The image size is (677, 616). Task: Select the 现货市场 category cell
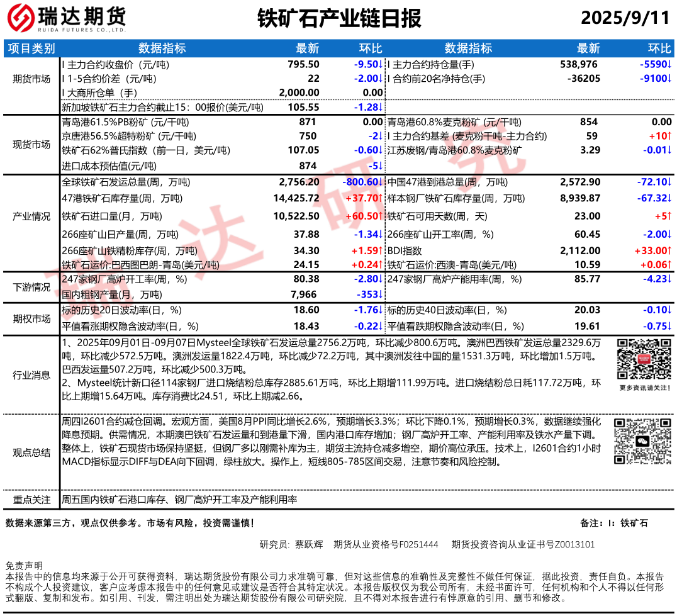[x=31, y=144]
